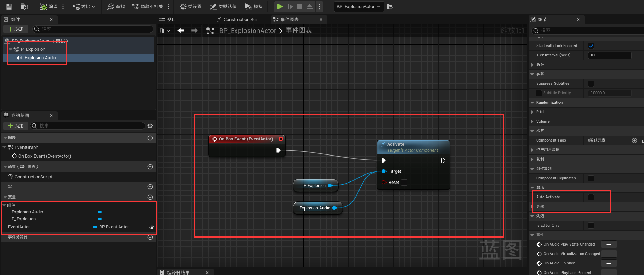
Task: Open 类默认值 class defaults
Action: (223, 6)
